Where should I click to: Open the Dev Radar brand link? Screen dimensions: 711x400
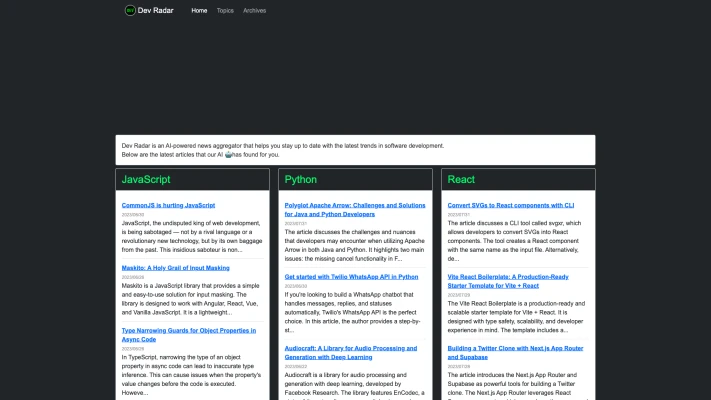[x=149, y=10]
